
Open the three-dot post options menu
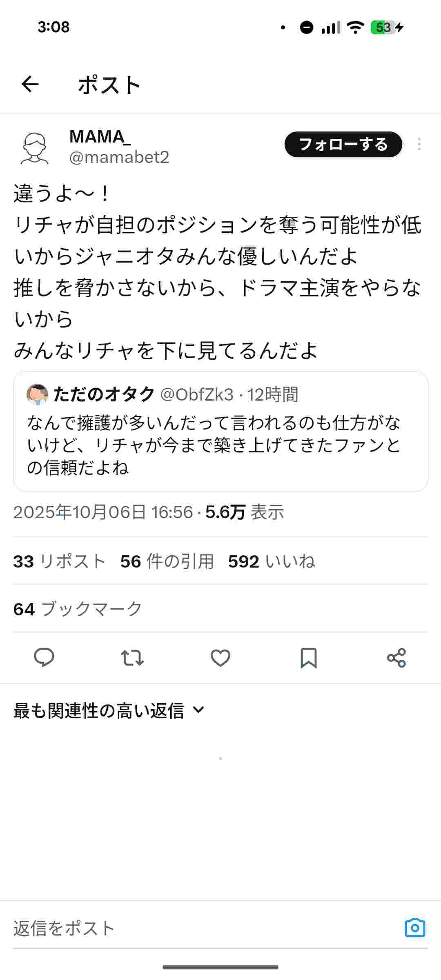click(x=419, y=144)
